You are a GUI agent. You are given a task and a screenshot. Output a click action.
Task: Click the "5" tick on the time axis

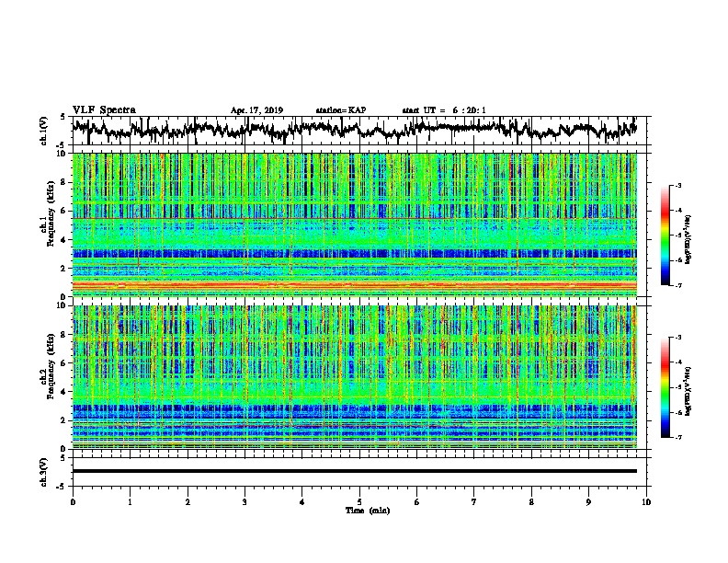pyautogui.click(x=359, y=502)
